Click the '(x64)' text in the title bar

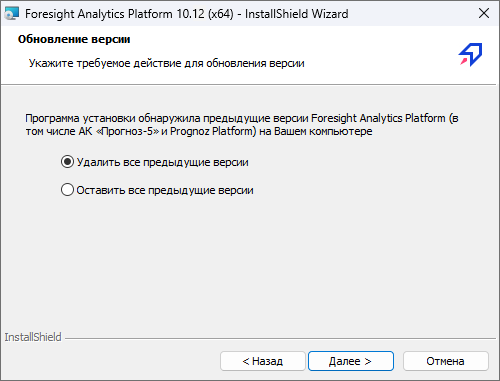click(x=221, y=14)
